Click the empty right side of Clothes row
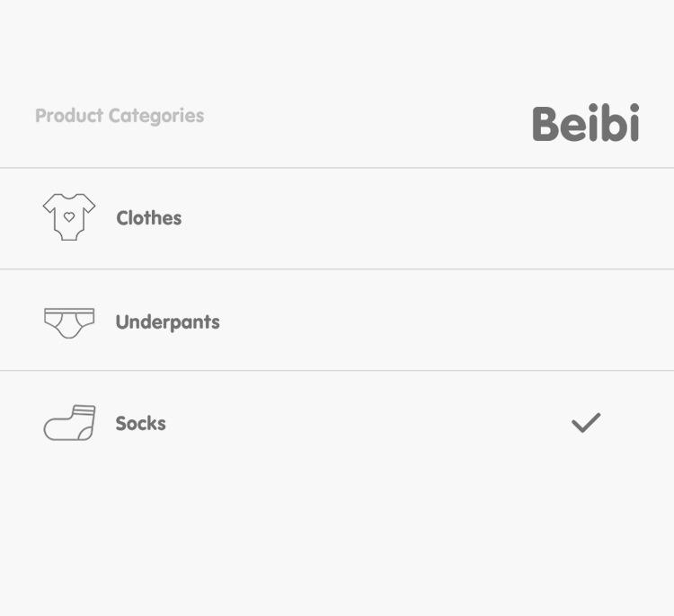The width and height of the screenshot is (674, 616). tap(449, 218)
